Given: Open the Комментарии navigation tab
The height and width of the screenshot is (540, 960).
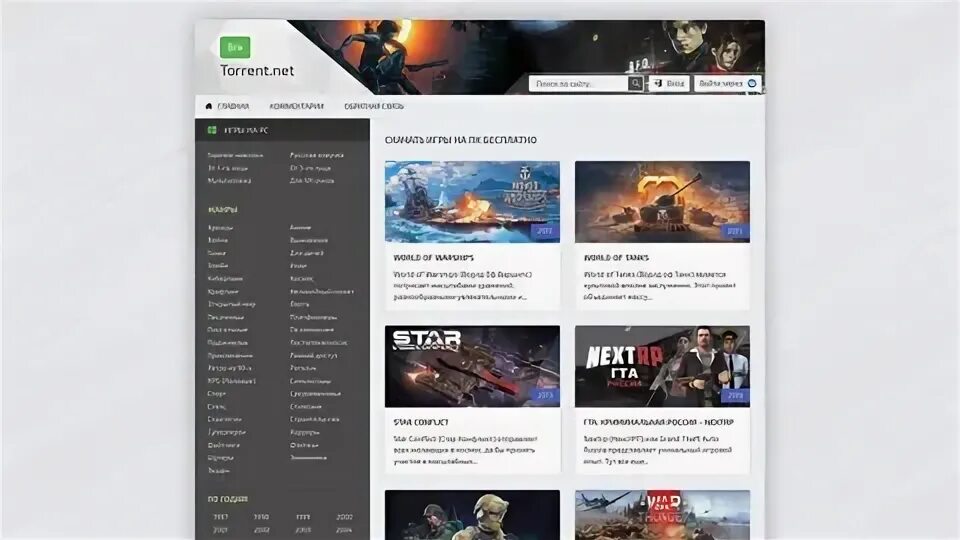Looking at the screenshot, I should 296,106.
